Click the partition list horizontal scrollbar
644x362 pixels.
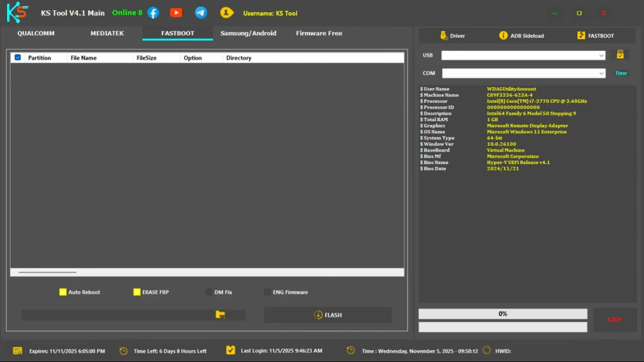pos(47,272)
